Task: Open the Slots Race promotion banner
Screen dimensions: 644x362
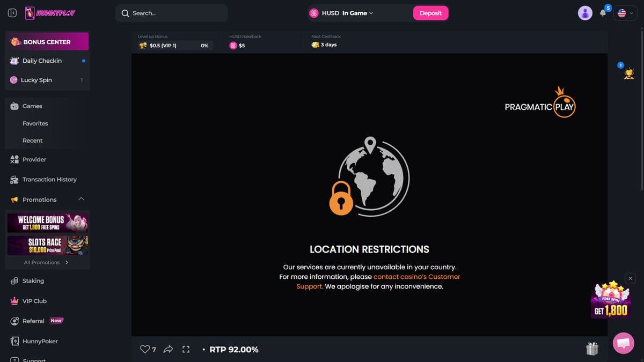Action: 47,246
